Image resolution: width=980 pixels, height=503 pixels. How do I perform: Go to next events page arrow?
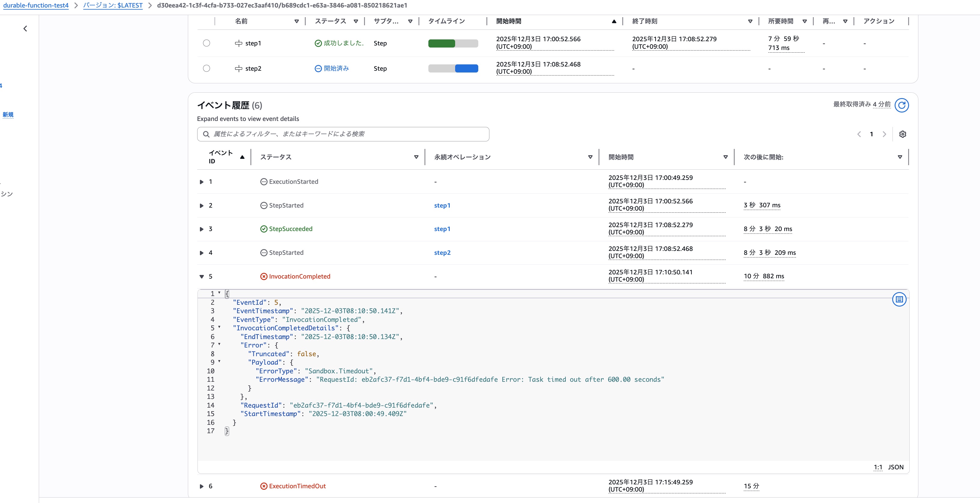pyautogui.click(x=884, y=134)
